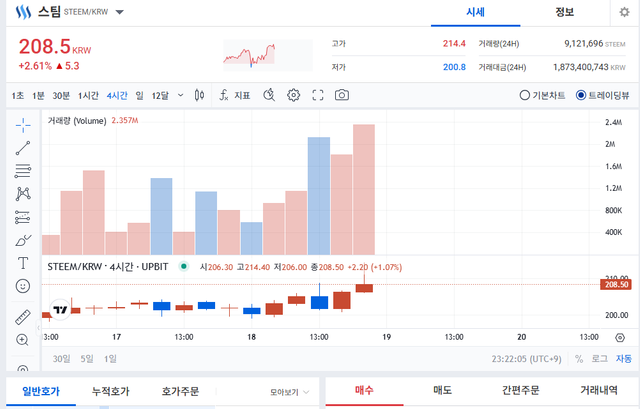
Task: Open the emoji sticker tool
Action: click(x=23, y=286)
